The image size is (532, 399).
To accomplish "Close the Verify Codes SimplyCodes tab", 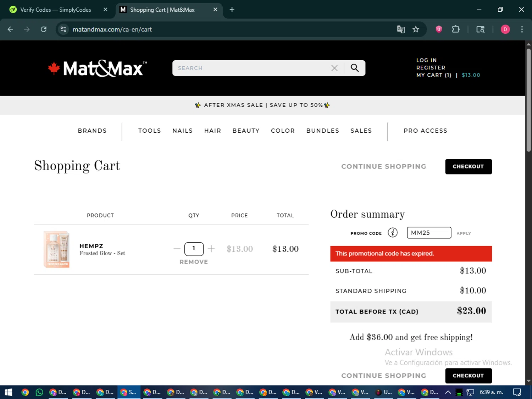I will pos(105,10).
